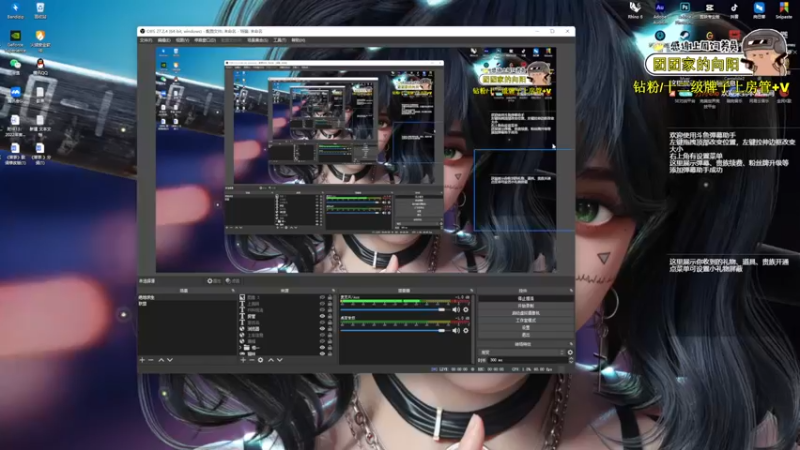Image resolution: width=800 pixels, height=450 pixels.
Task: Toggle visibility of the bottom source row
Action: [322, 354]
